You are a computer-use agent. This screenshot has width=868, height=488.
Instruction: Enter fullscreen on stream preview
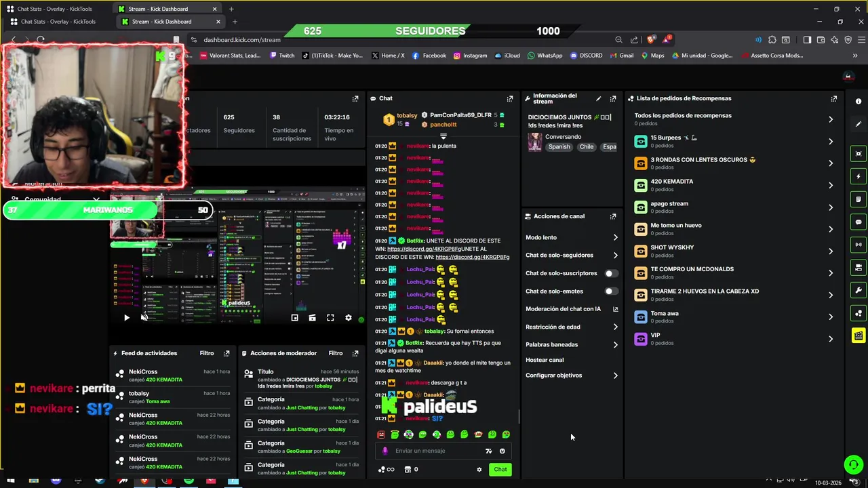330,317
